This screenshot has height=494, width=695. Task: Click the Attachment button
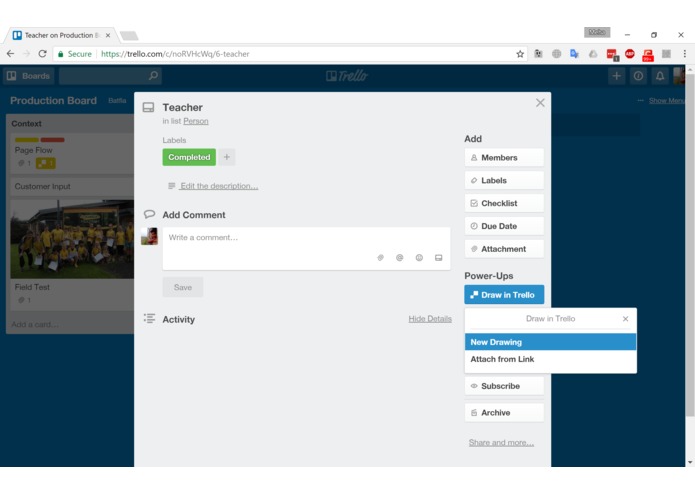(504, 249)
